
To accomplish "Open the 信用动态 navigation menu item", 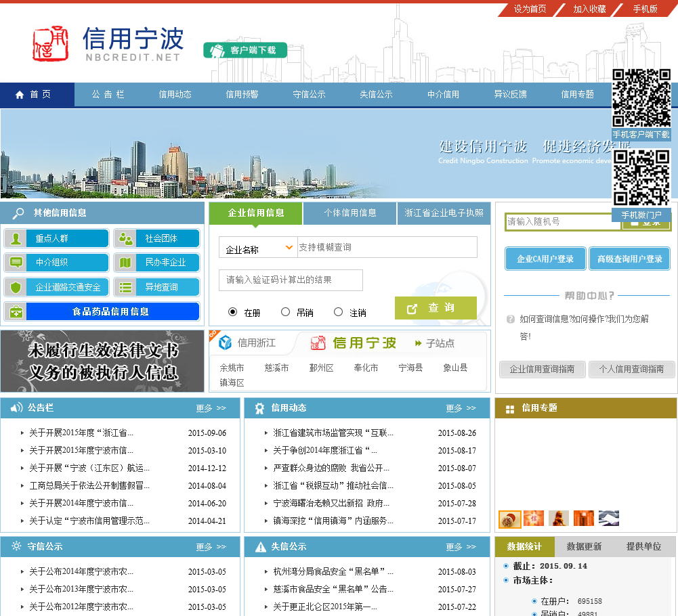I will pyautogui.click(x=175, y=94).
